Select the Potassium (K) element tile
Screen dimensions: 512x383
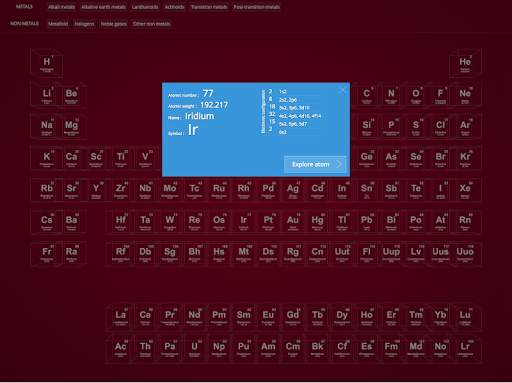pos(47,158)
